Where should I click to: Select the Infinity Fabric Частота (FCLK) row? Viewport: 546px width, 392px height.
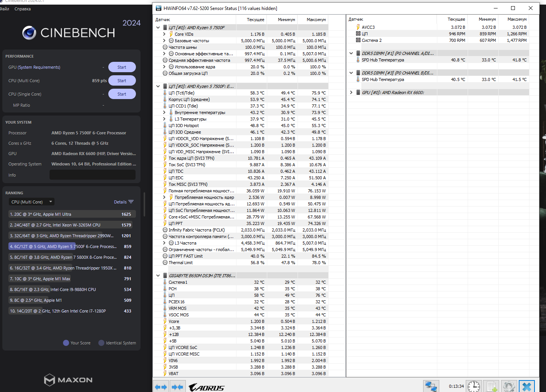click(241, 230)
